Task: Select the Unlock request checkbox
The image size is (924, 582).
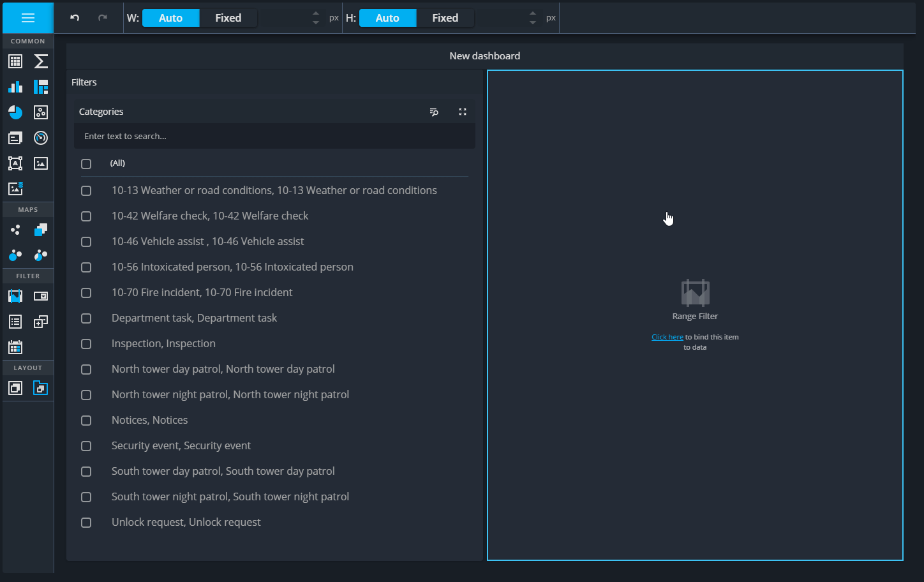Action: [x=86, y=523]
